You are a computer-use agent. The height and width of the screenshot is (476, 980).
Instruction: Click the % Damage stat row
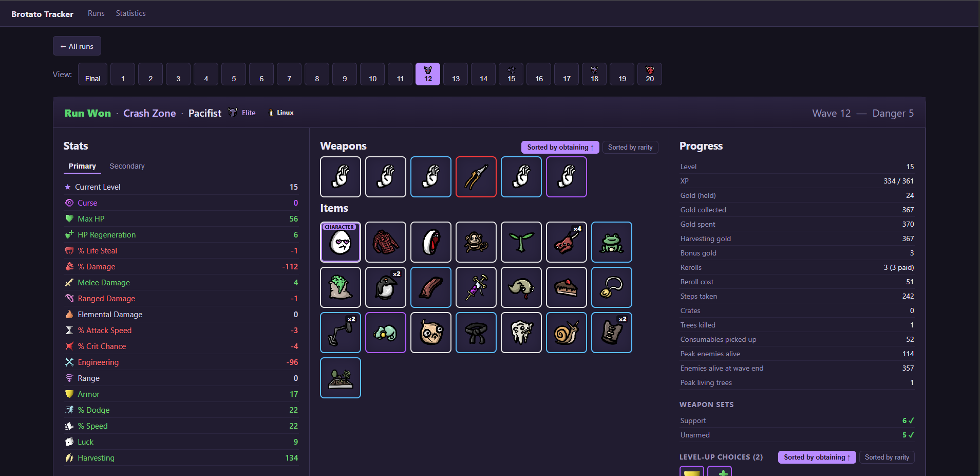tap(181, 267)
